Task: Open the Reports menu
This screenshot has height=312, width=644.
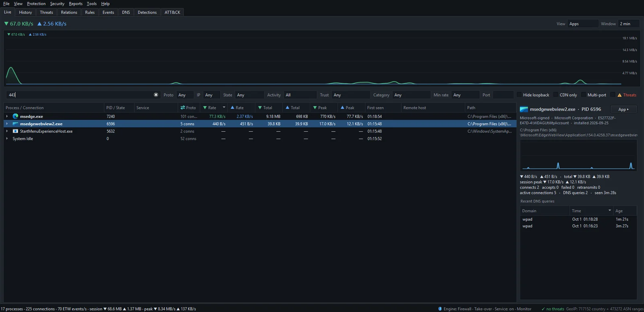Action: tap(76, 4)
